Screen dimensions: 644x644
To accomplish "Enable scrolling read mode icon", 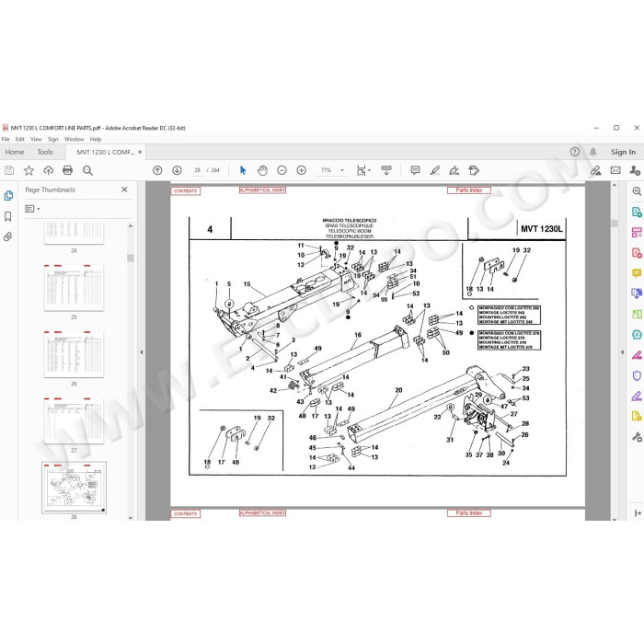I will click(386, 170).
